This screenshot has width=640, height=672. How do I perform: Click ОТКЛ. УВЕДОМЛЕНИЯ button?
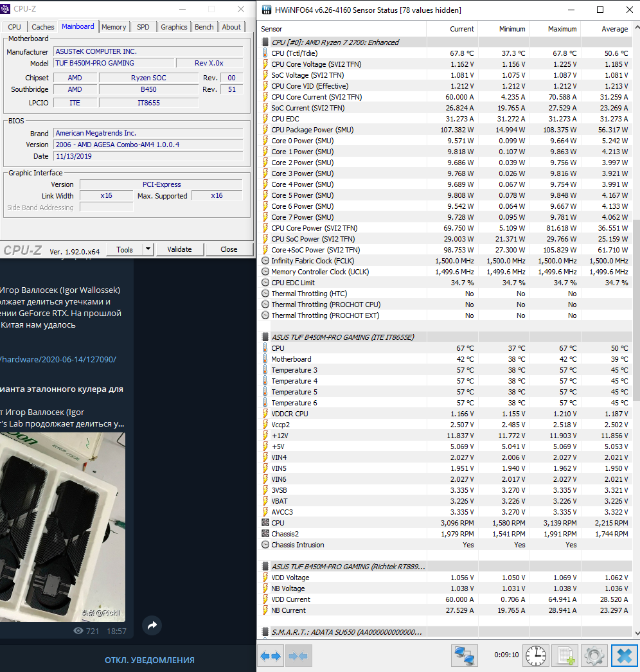click(150, 660)
